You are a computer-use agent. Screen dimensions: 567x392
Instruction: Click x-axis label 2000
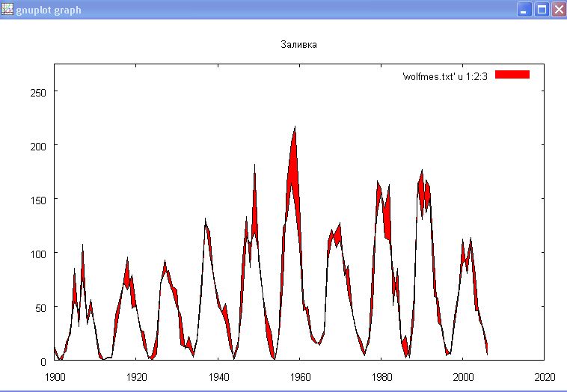[x=463, y=377]
